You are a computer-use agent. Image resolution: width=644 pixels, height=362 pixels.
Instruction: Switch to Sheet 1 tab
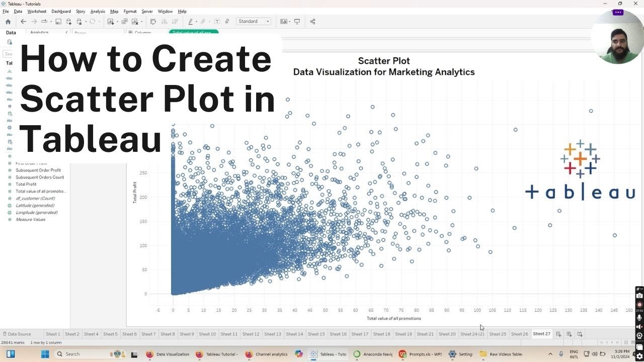click(x=53, y=334)
